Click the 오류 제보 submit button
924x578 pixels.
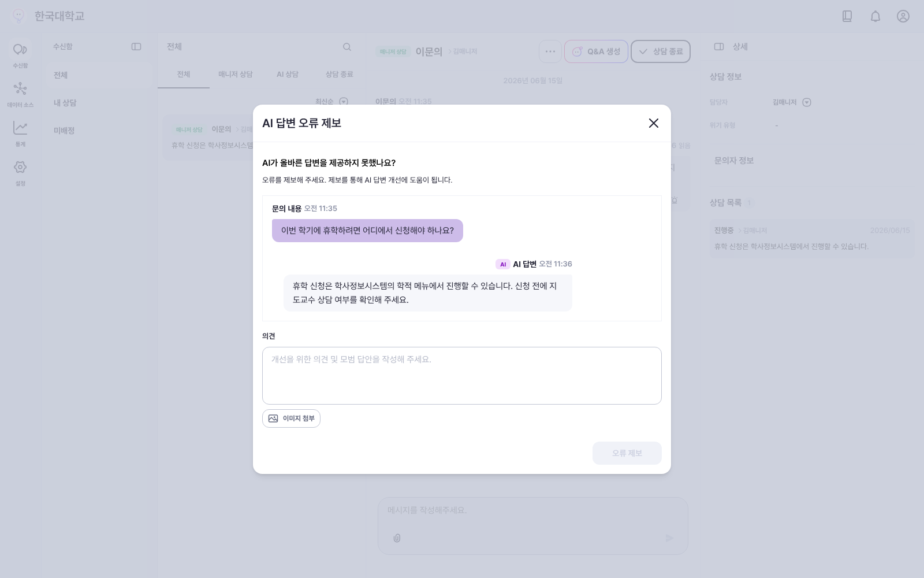coord(627,453)
